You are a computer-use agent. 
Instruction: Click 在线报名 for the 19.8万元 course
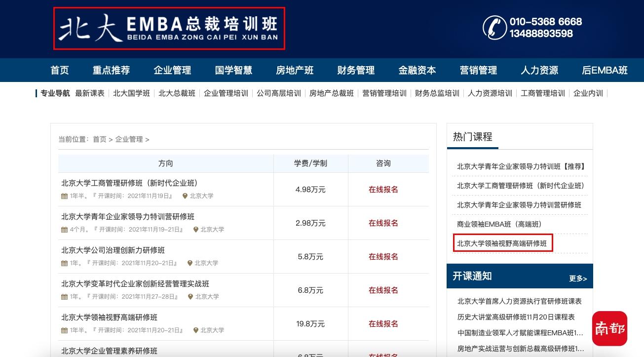pyautogui.click(x=383, y=324)
